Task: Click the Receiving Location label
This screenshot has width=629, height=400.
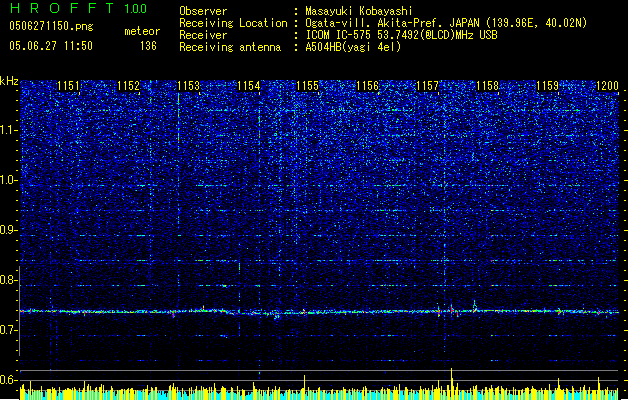Action: point(233,23)
